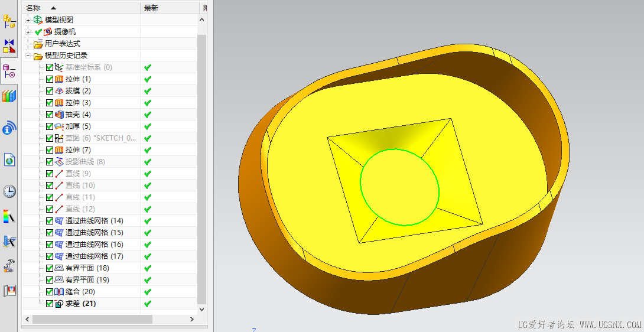Toggle the 拉伸 (7) feature checkbox
The width and height of the screenshot is (644, 332).
50,150
